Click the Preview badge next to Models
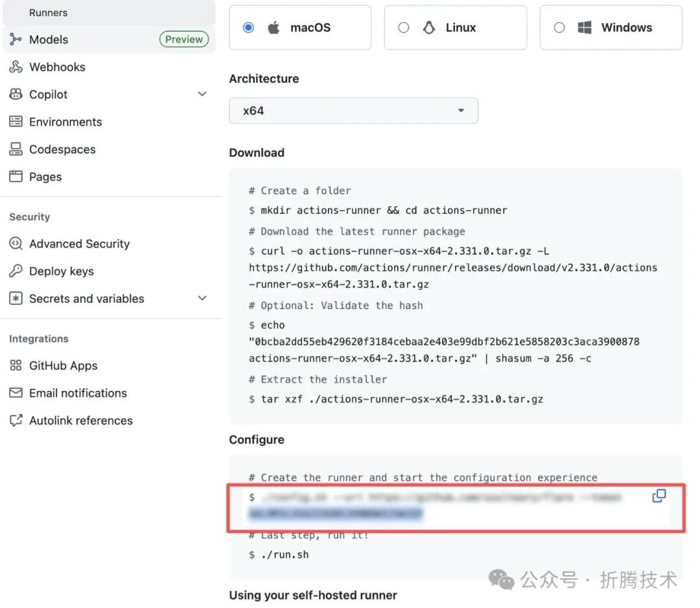 point(183,40)
